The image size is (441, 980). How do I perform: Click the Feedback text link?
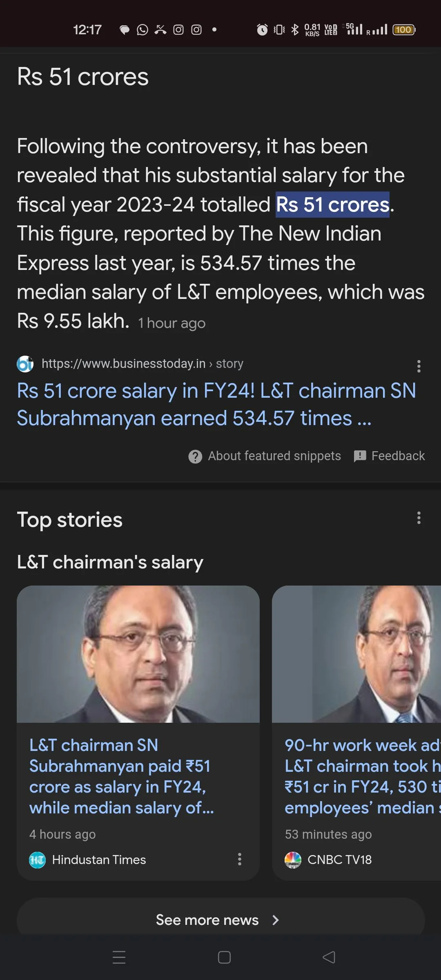[x=398, y=456]
